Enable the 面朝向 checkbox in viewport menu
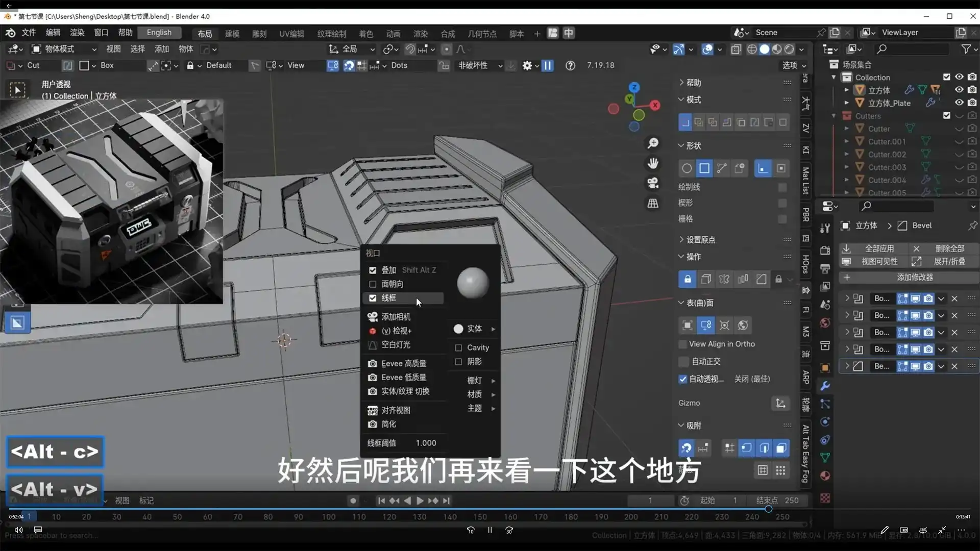Viewport: 980px width, 551px height. click(x=373, y=284)
